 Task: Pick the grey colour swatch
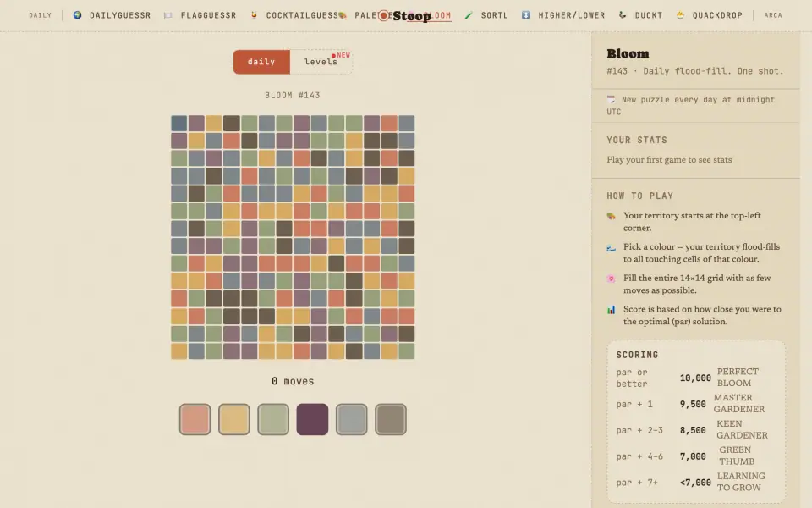coord(352,419)
